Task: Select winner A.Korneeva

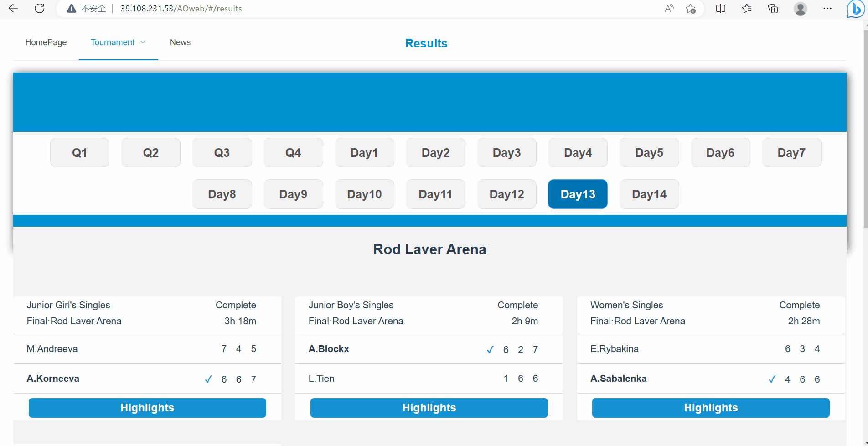Action: (53, 379)
